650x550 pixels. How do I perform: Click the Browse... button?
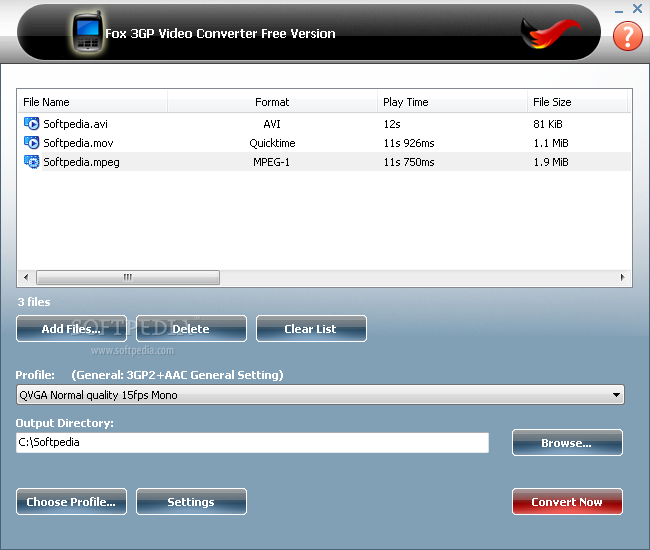[x=567, y=443]
